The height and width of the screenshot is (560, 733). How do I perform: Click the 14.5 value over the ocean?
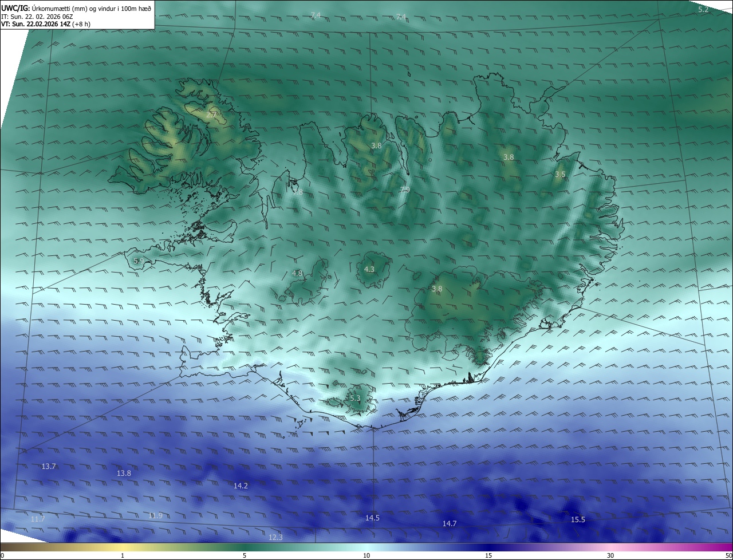pyautogui.click(x=372, y=518)
